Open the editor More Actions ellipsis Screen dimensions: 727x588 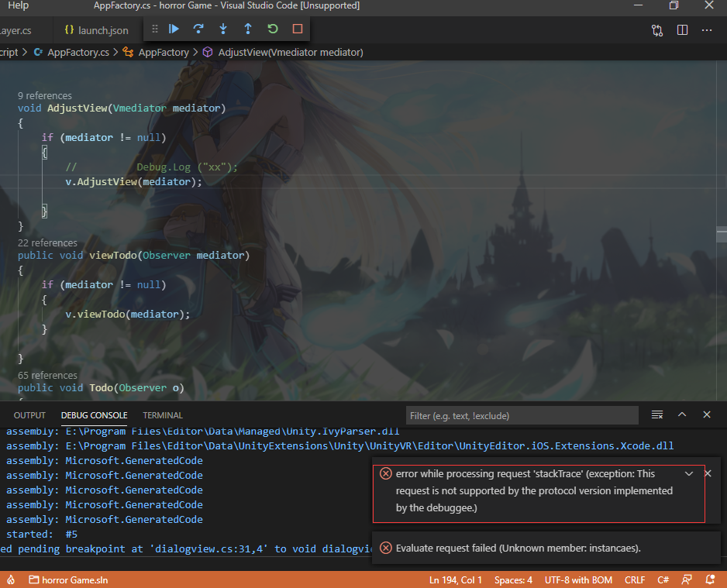[707, 30]
